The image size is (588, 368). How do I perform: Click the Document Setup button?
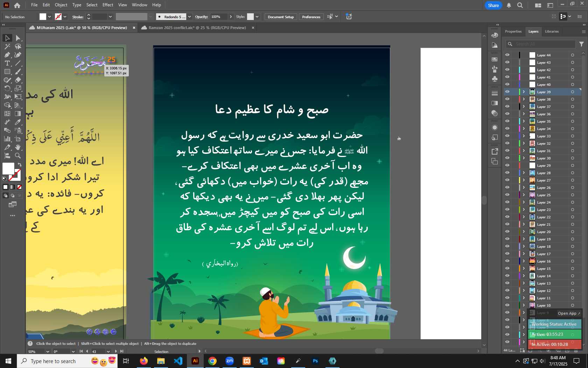coord(281,17)
